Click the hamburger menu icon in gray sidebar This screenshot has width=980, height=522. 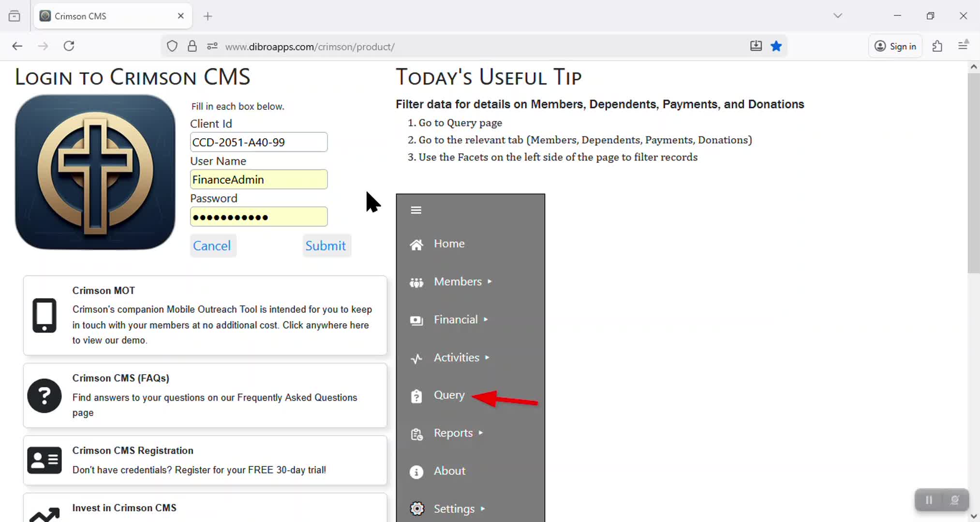416,210
